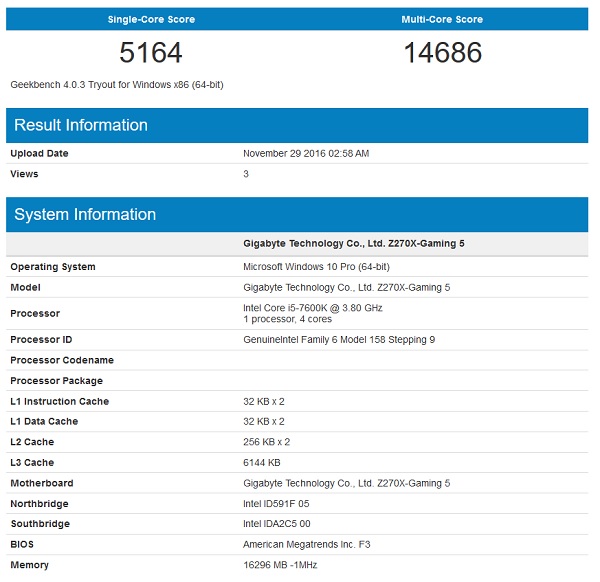The width and height of the screenshot is (600, 582).
Task: Select the Multi-Core Score value 14686
Action: click(443, 52)
